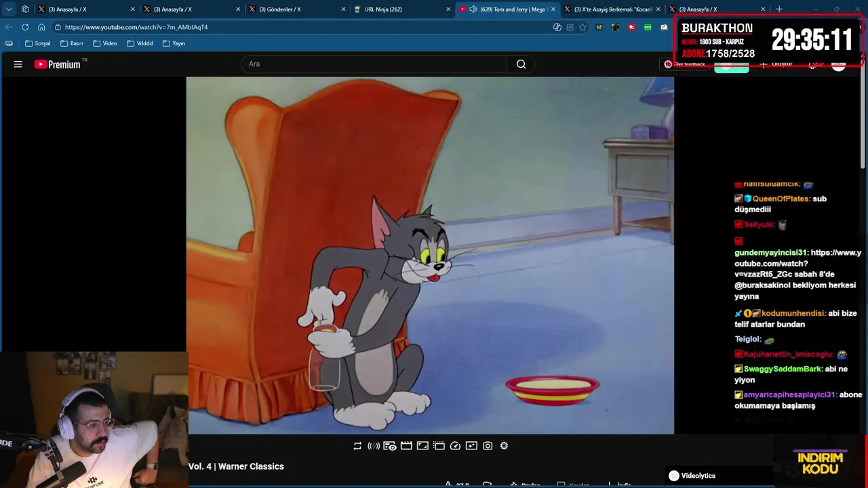Click the grid plus icon in the address bar
Image resolution: width=868 pixels, height=488 pixels.
tap(570, 27)
